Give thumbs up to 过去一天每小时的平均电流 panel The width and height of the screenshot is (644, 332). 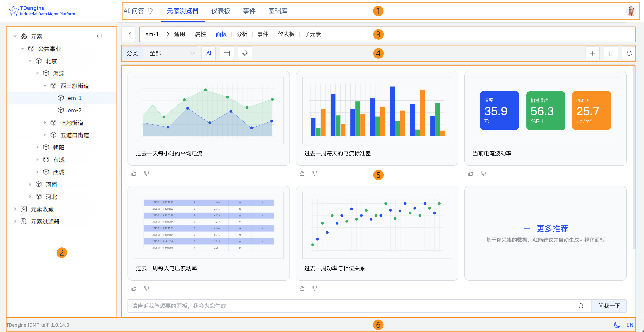[134, 173]
